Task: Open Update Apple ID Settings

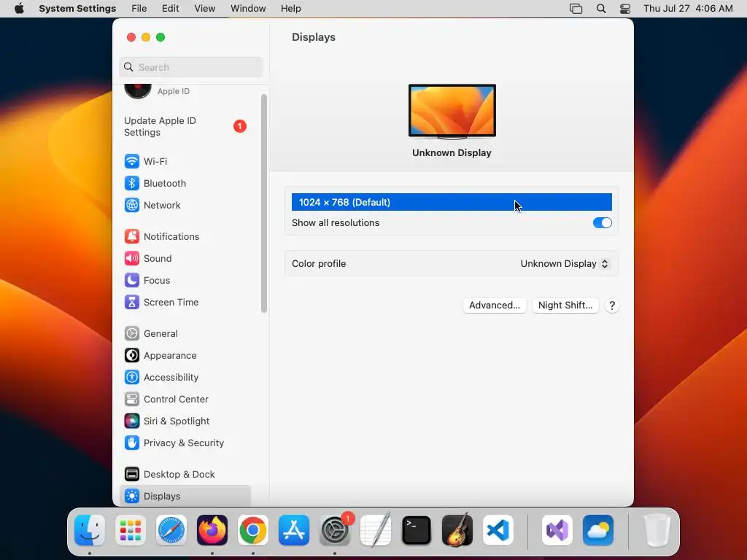Action: (x=185, y=127)
